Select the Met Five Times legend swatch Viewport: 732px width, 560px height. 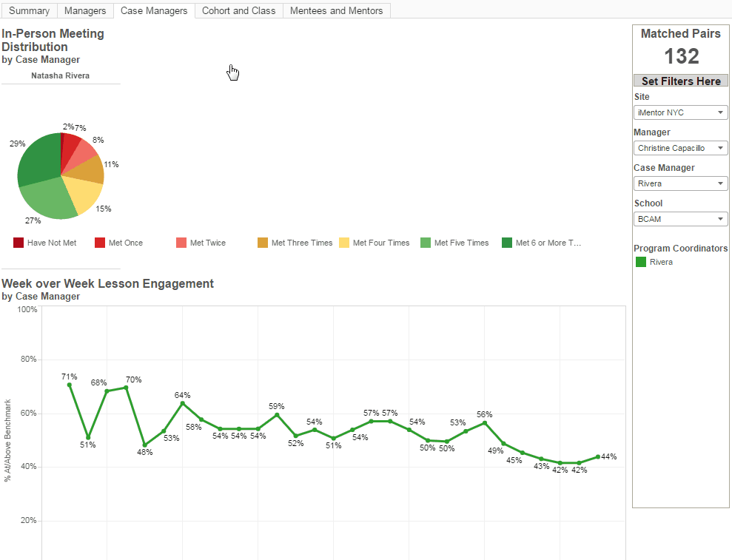coord(426,243)
